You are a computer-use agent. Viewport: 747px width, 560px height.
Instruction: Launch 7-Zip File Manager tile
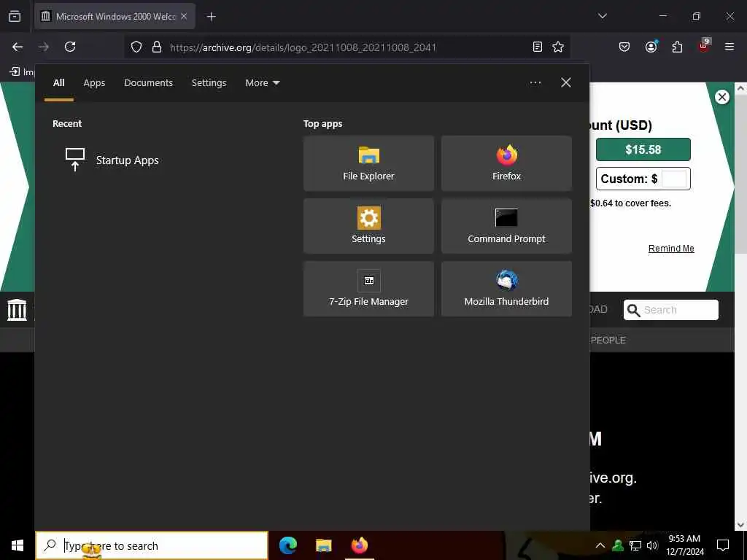tap(368, 289)
